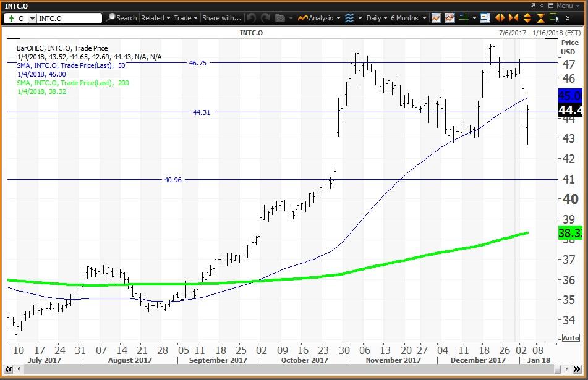Screen dimensions: 588x380
Task: Click the 44.43 last price tag
Action: (570, 110)
